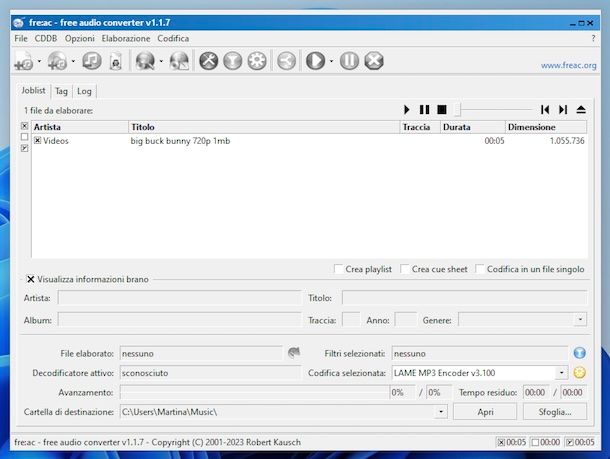Switch to the Tag tab
The height and width of the screenshot is (459, 610).
(x=61, y=91)
